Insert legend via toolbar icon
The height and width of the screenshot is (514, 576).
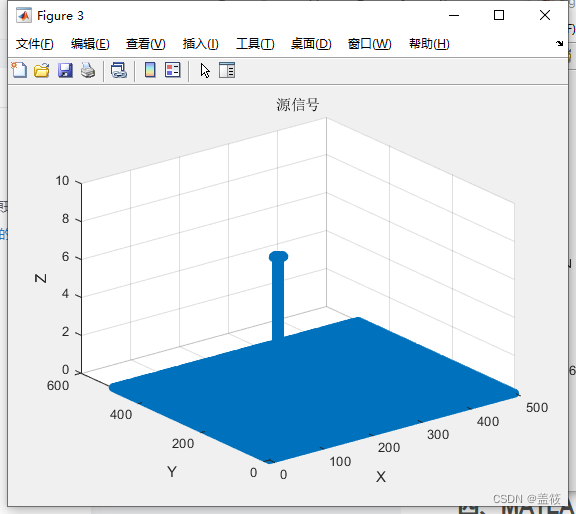pyautogui.click(x=173, y=70)
